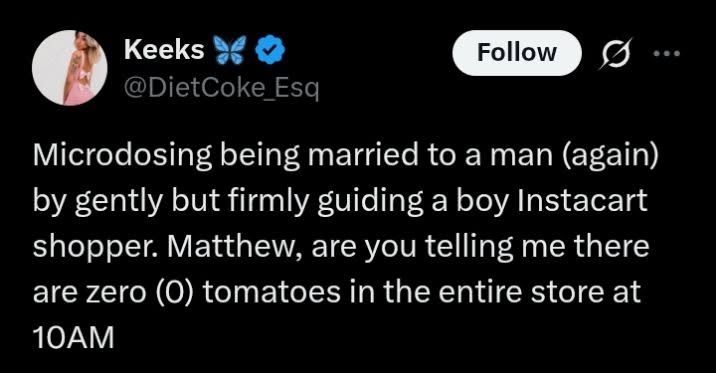
Task: Open the @DietCoke_Esq handle link
Action: click(x=221, y=88)
